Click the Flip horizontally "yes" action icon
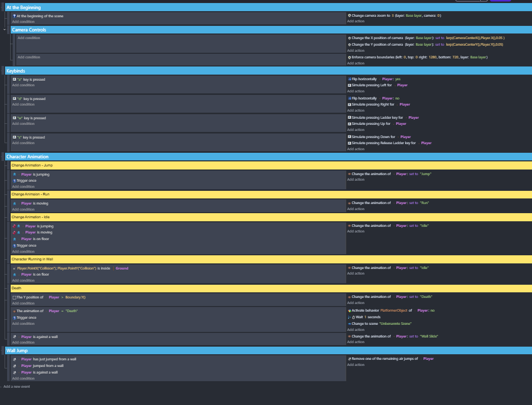 [x=349, y=79]
